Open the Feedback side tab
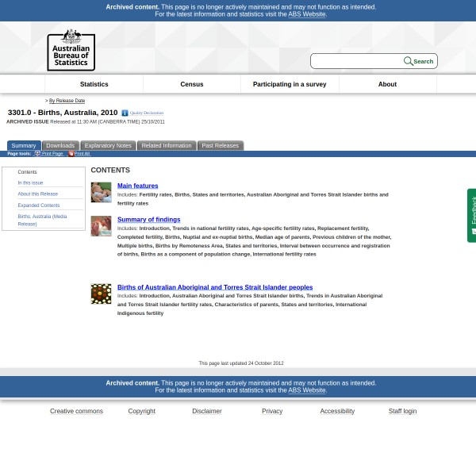 472,214
